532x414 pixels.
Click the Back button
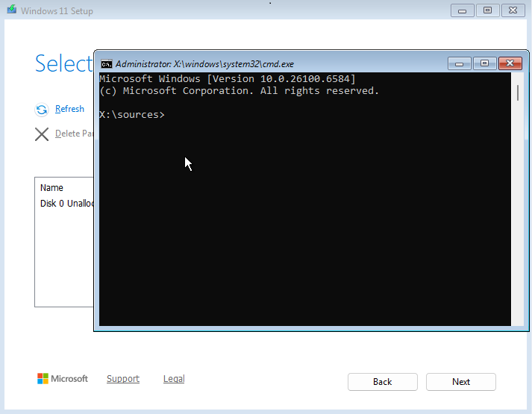coord(383,382)
